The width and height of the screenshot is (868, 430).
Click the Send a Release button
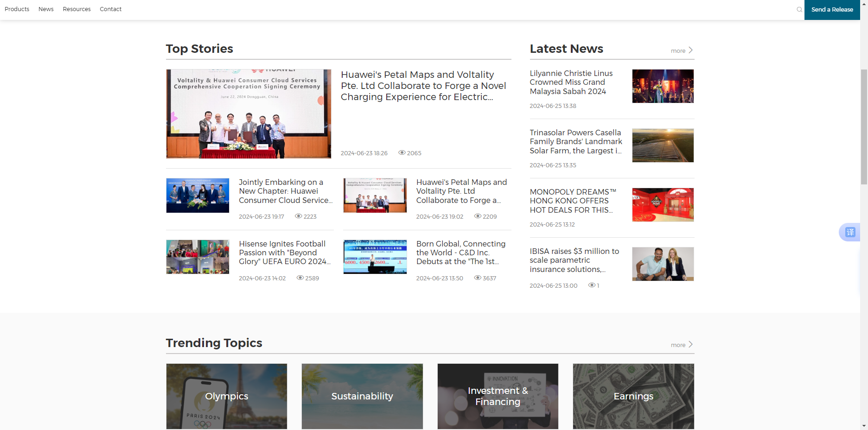[832, 10]
